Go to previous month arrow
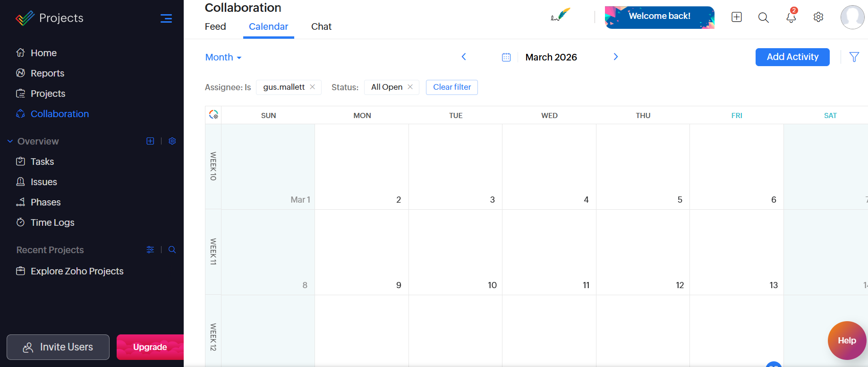This screenshot has height=367, width=868. pos(464,57)
